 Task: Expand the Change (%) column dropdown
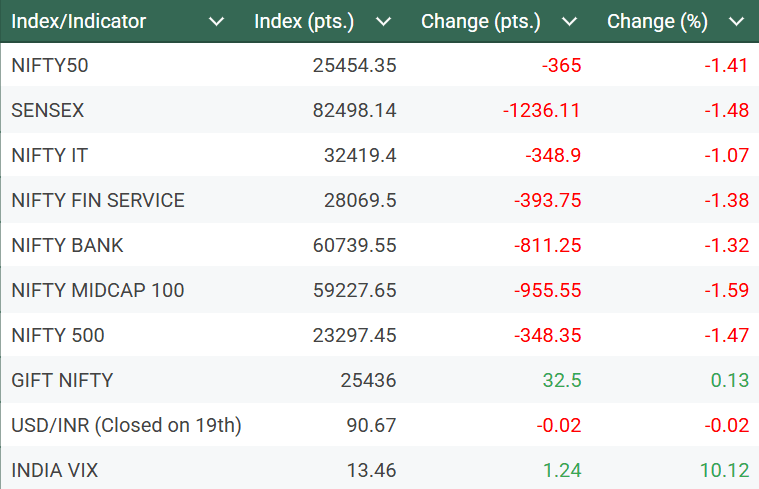tap(737, 22)
